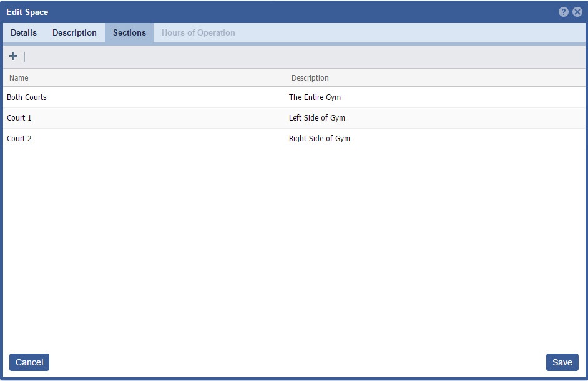Select the Sections tab

pyautogui.click(x=129, y=33)
